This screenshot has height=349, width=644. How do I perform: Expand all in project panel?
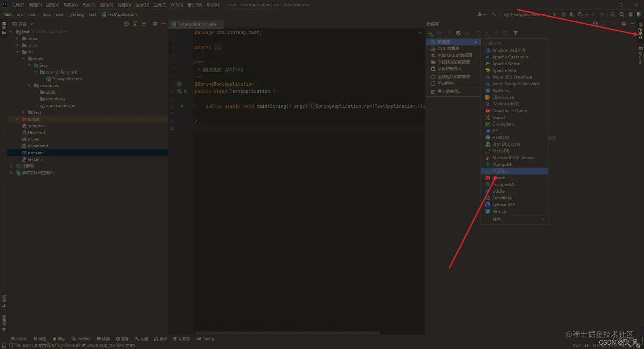tap(135, 24)
